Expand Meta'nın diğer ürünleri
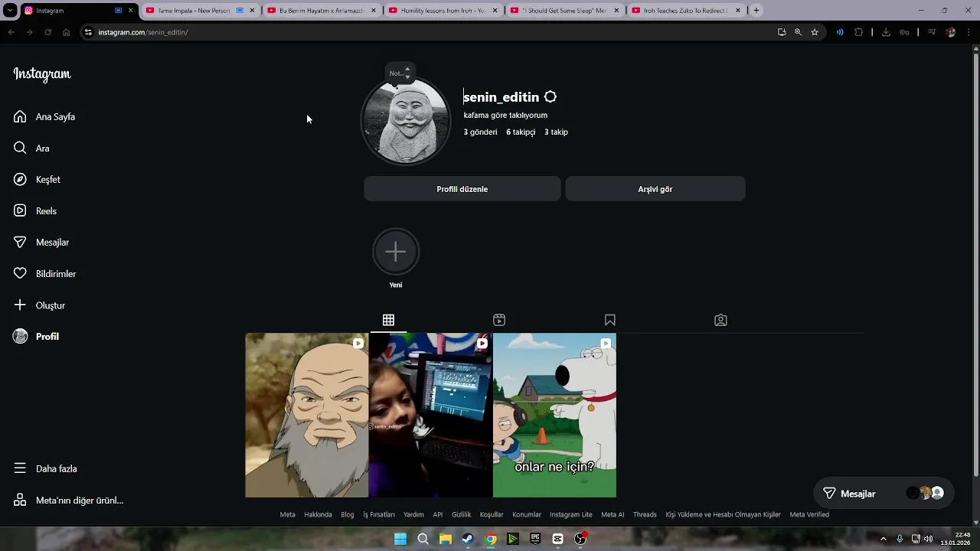Image resolution: width=980 pixels, height=551 pixels. point(68,500)
